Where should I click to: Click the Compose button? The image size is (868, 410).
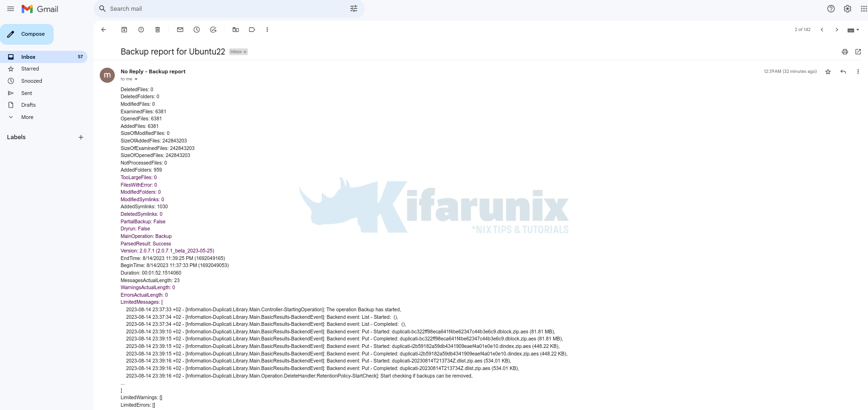tap(27, 34)
